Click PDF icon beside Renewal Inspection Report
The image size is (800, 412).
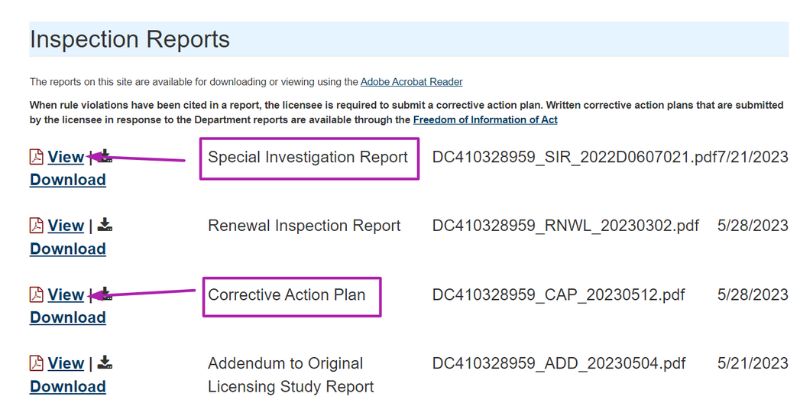36,226
